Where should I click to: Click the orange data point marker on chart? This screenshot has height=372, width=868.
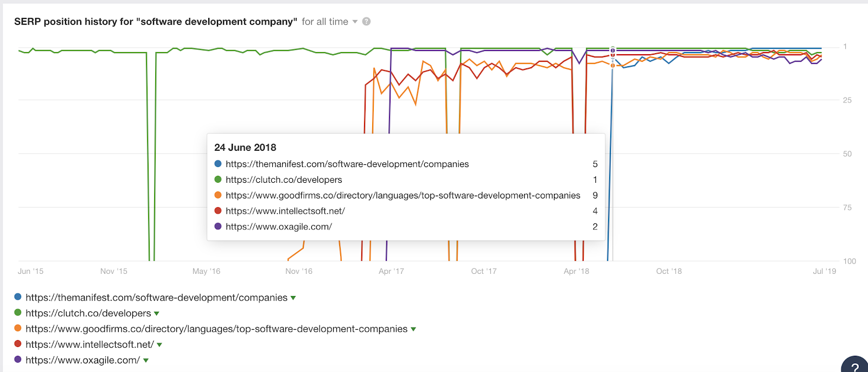pos(613,66)
